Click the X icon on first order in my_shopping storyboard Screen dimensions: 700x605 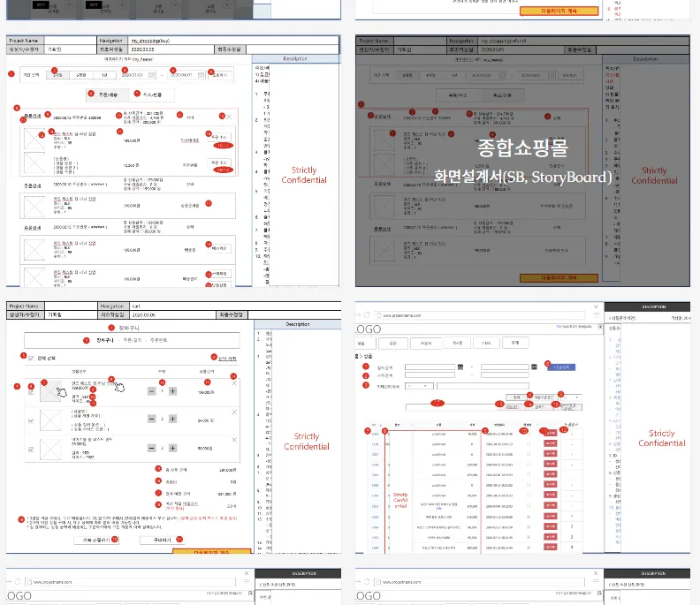(229, 117)
